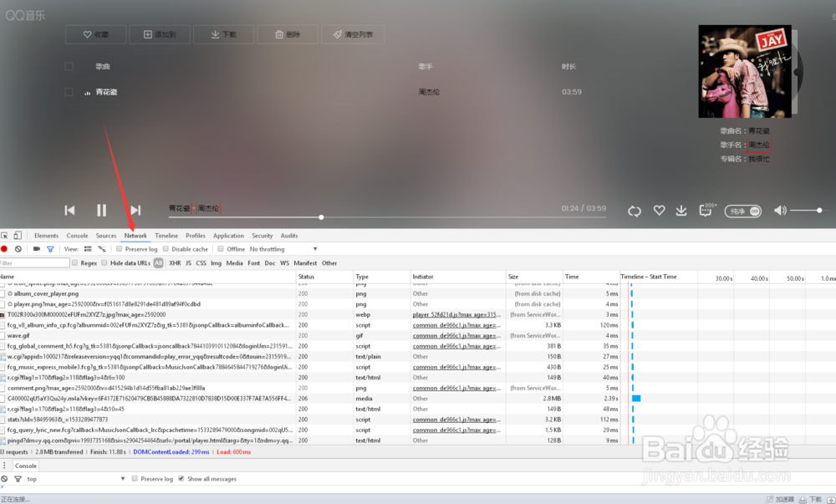Screen dimensions: 836x504
Task: Select large request rows view icon
Action: pyautogui.click(x=88, y=249)
